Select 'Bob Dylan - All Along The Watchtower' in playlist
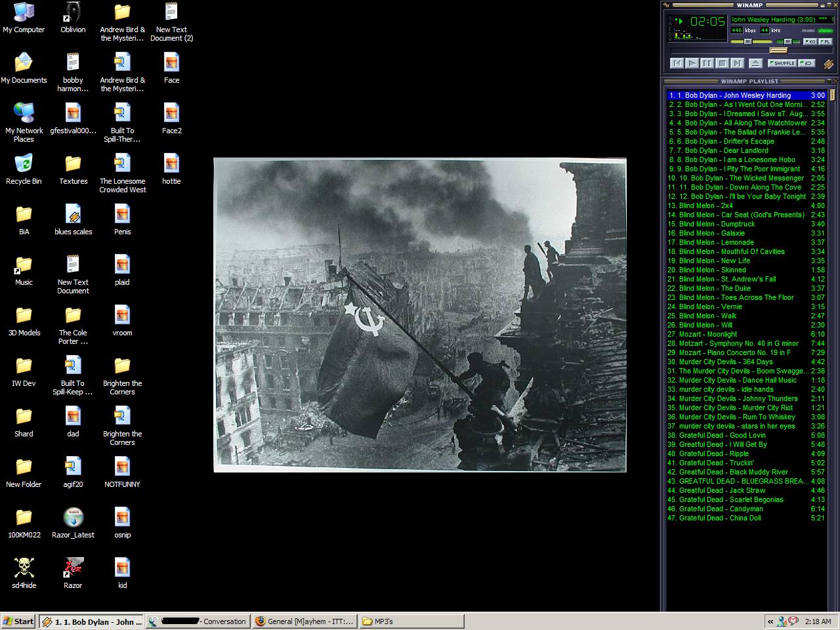The image size is (840, 630). 746,123
